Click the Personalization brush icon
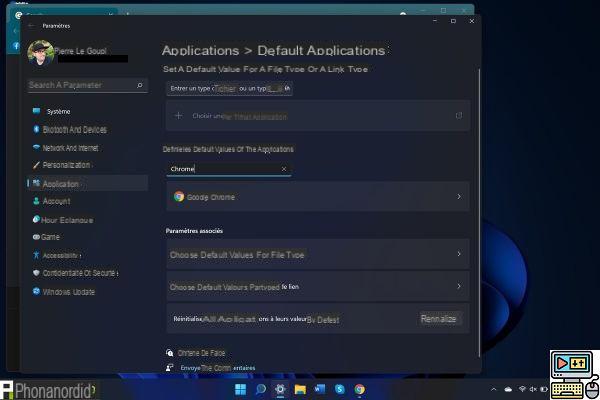 (36, 165)
